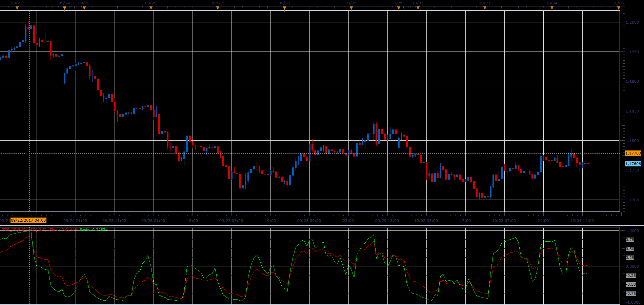The height and width of the screenshot is (305, 644).
Task: Click the orange 1.17783 price label
Action: [x=633, y=153]
